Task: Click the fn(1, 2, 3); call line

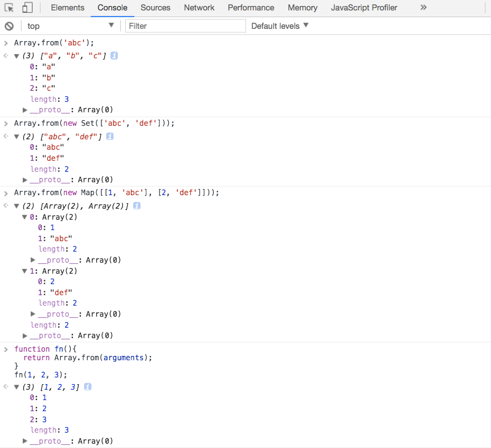Action: click(x=41, y=374)
